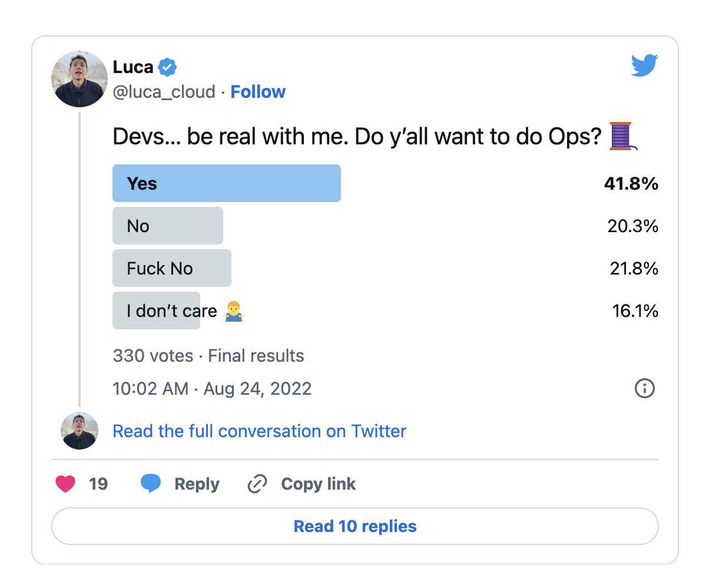Read the full conversation on Twitter
This screenshot has width=709, height=588.
coord(260,431)
